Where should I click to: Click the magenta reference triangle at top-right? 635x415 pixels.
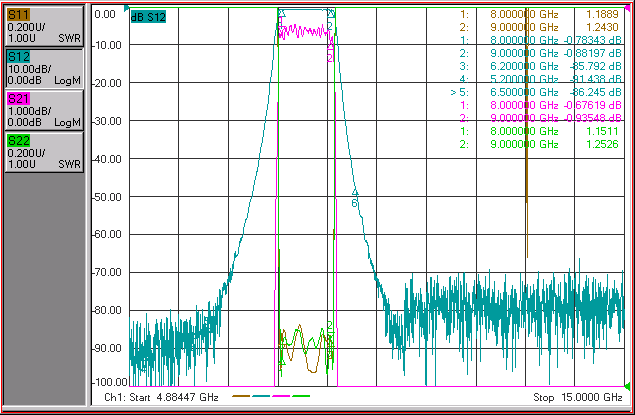tap(627, 9)
